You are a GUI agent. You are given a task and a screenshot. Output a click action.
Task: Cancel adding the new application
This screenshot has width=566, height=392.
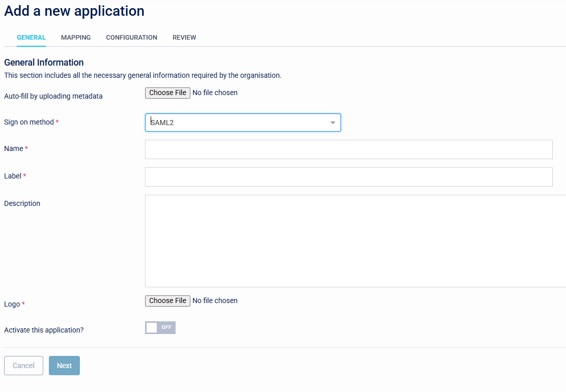pyautogui.click(x=23, y=365)
